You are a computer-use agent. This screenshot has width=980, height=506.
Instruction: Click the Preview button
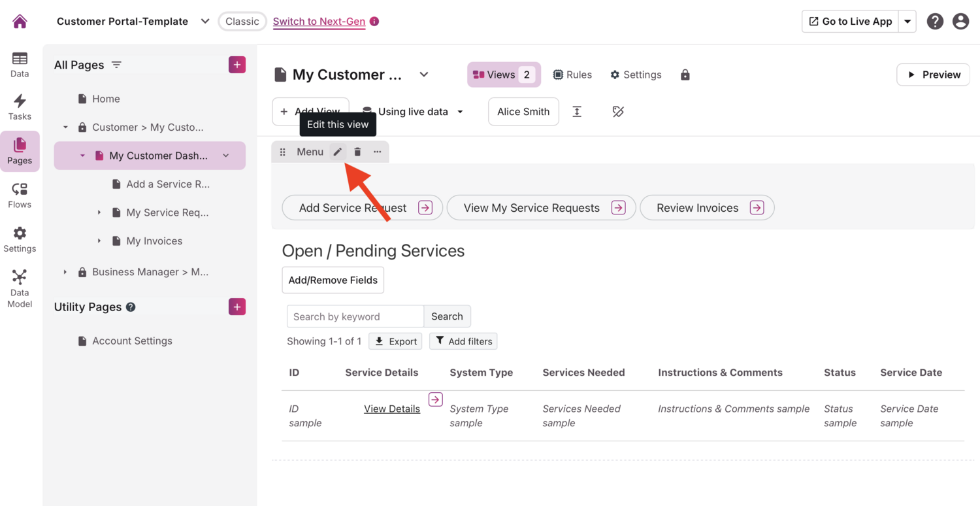933,75
